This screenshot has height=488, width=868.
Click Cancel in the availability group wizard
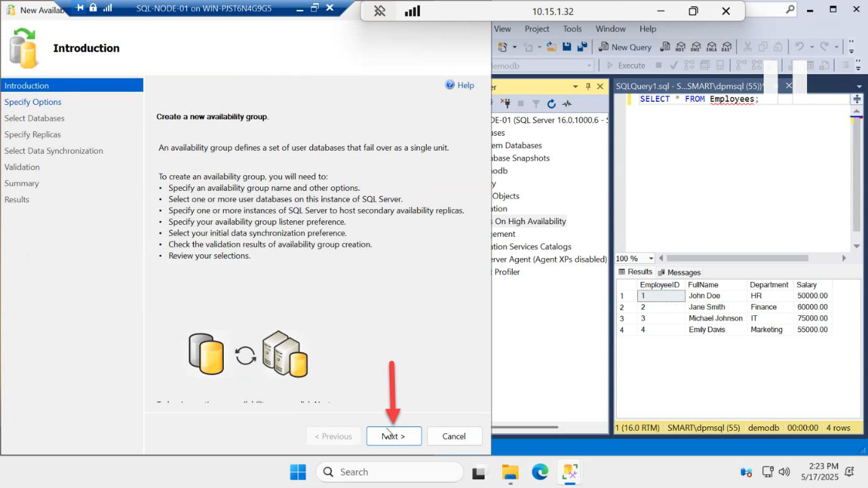tap(454, 436)
